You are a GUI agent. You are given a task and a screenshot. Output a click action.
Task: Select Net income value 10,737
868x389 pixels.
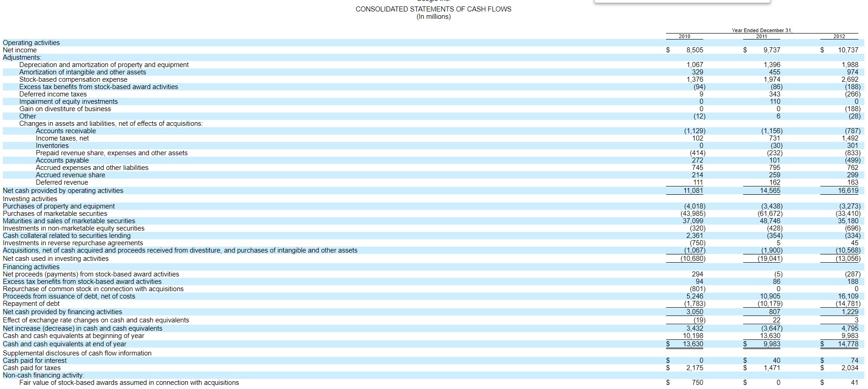848,50
